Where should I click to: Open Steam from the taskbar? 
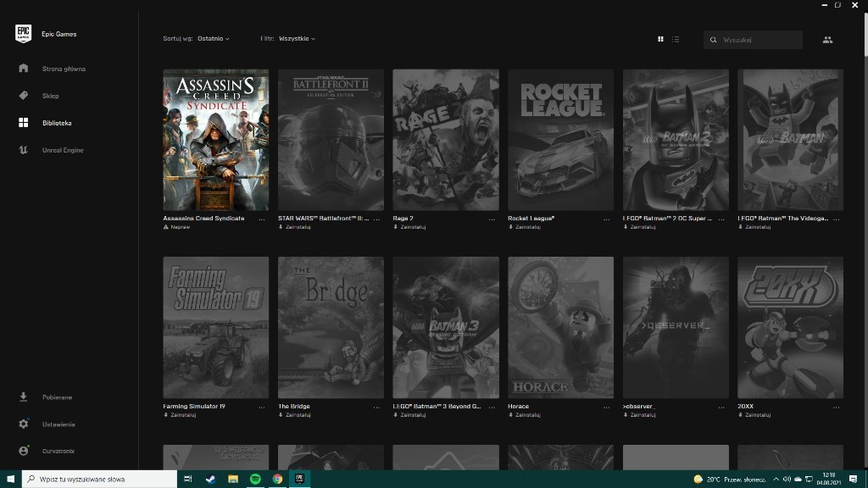[210, 479]
